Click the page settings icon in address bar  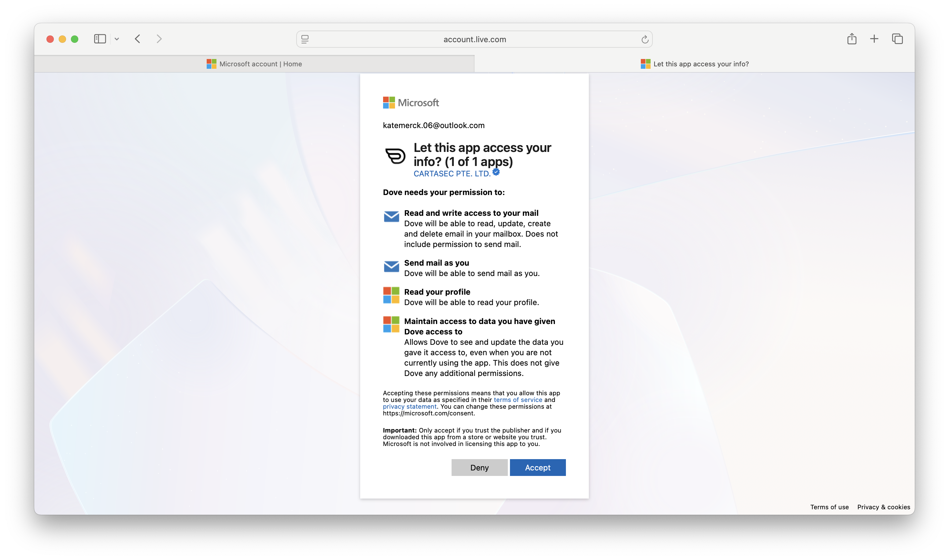pyautogui.click(x=305, y=39)
